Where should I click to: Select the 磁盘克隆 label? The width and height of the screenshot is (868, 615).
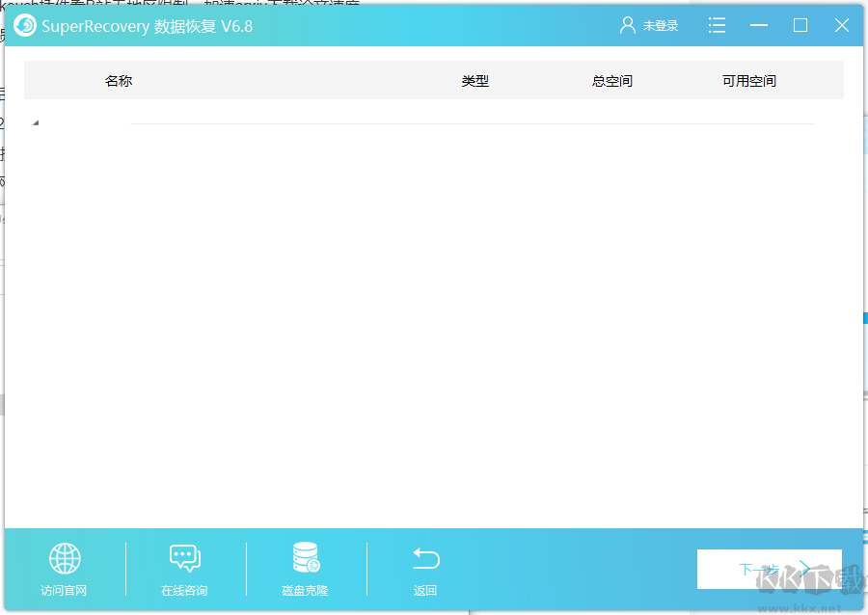305,591
